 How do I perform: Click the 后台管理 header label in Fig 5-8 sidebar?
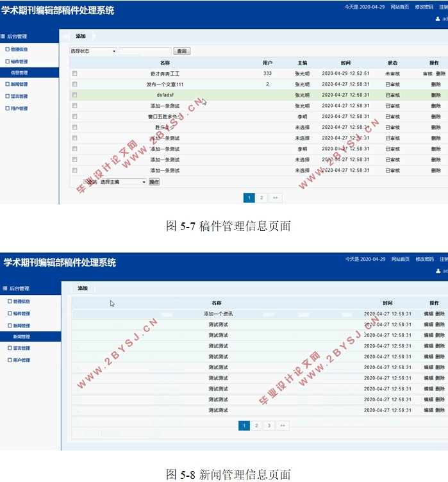19,288
